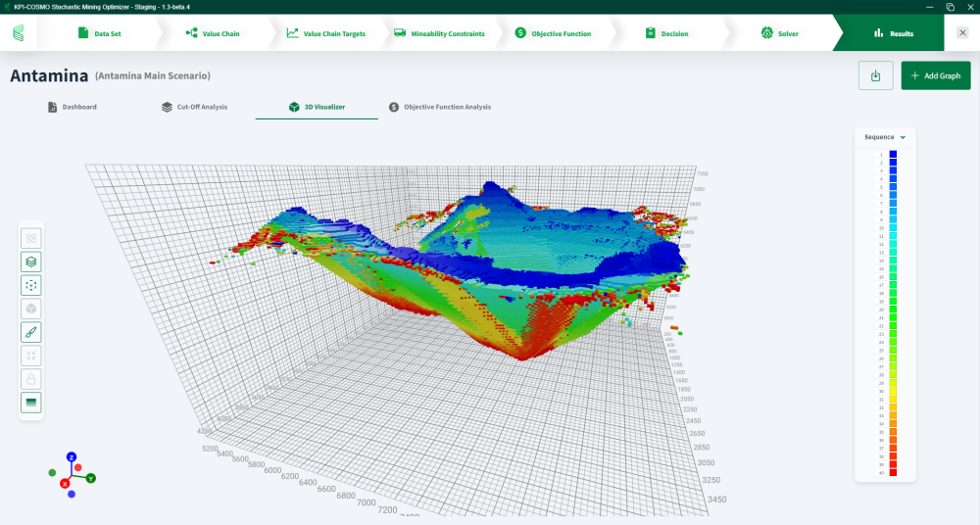Click the gradient color bar icon
Image resolution: width=980 pixels, height=525 pixels.
(31, 402)
